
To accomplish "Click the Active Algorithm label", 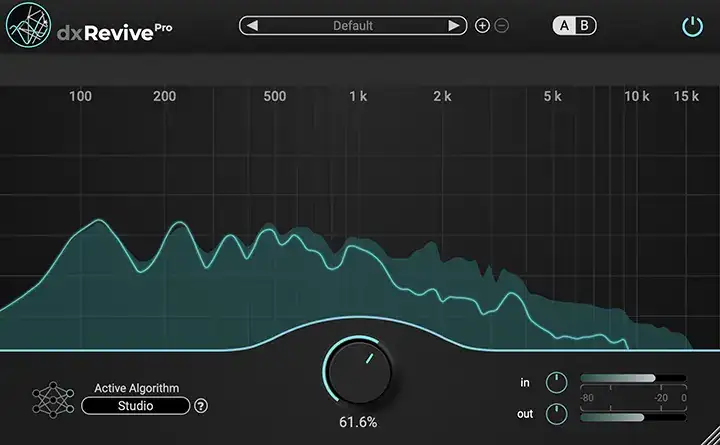I will tap(137, 388).
